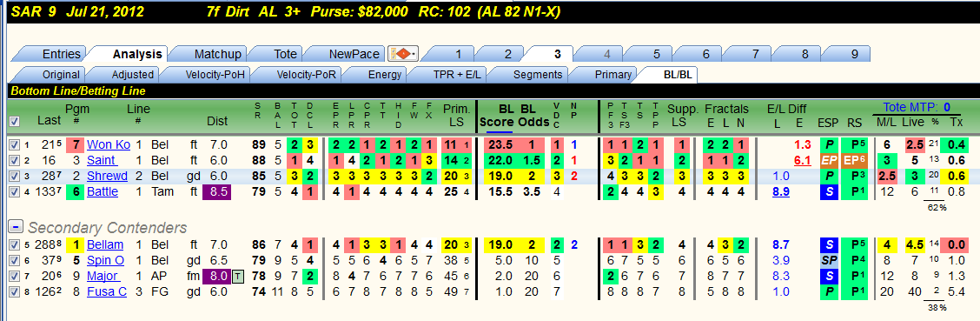Click the purple 8.0 distance cell for Major
Viewport: 980px width, 321px height.
(217, 275)
